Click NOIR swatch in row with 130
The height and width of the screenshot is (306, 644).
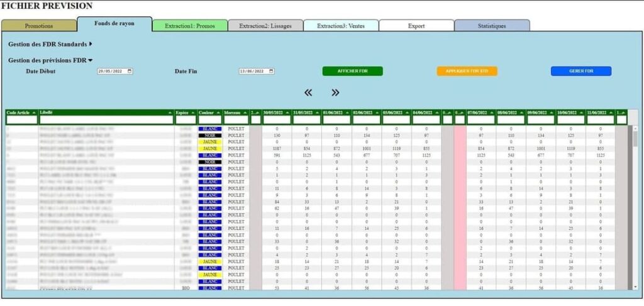210,135
